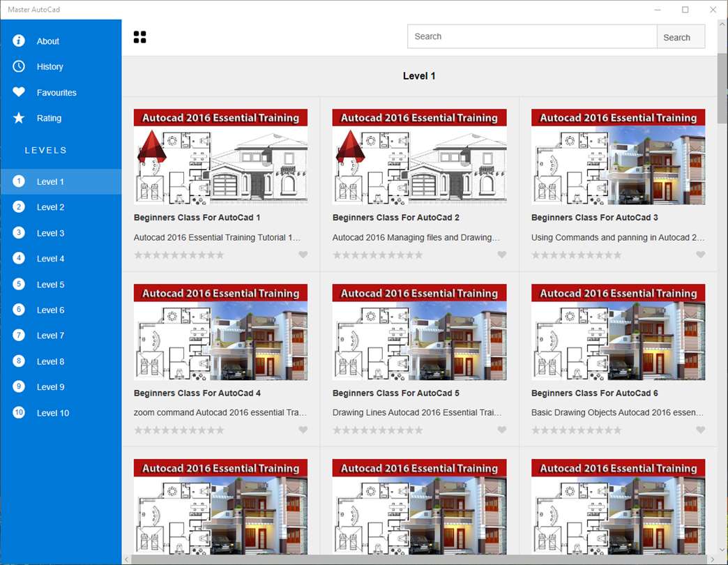Click the Level 6 number badge
728x565 pixels.
click(19, 310)
